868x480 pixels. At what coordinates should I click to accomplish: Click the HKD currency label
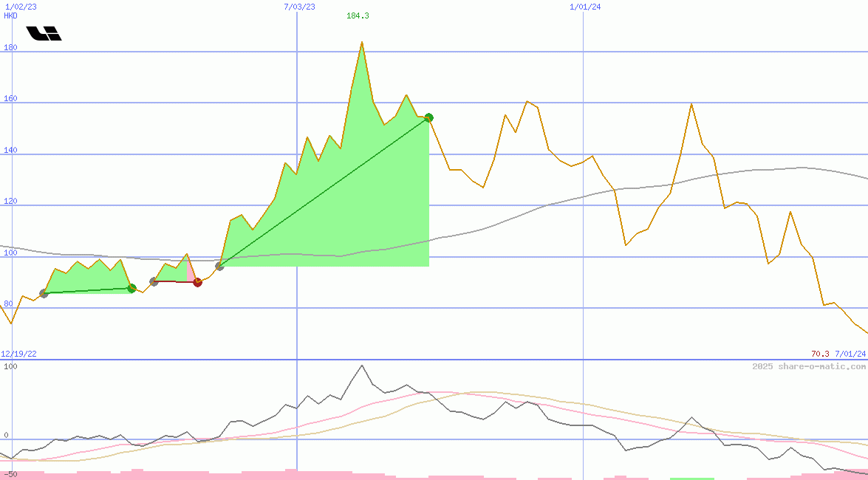point(10,16)
